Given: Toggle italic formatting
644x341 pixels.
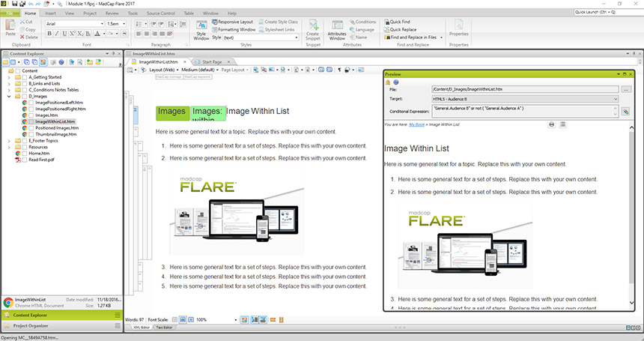Looking at the screenshot, I should [57, 34].
